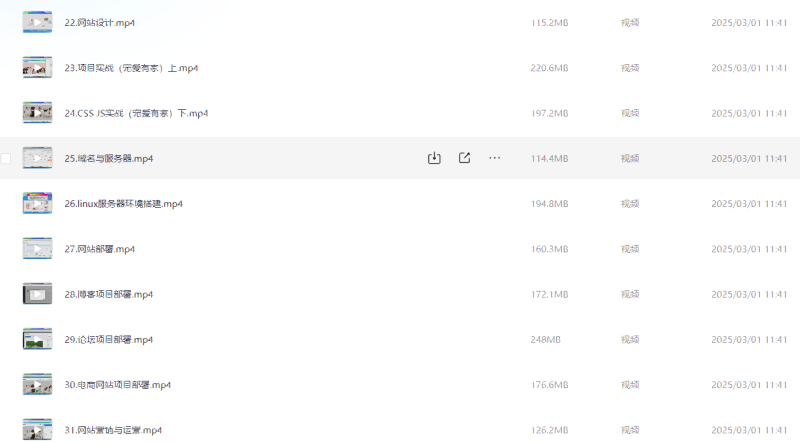Screen dimensions: 800x443
Task: Click the thumbnail of 30.电商网站项目部署.mp4
Action: (x=37, y=385)
